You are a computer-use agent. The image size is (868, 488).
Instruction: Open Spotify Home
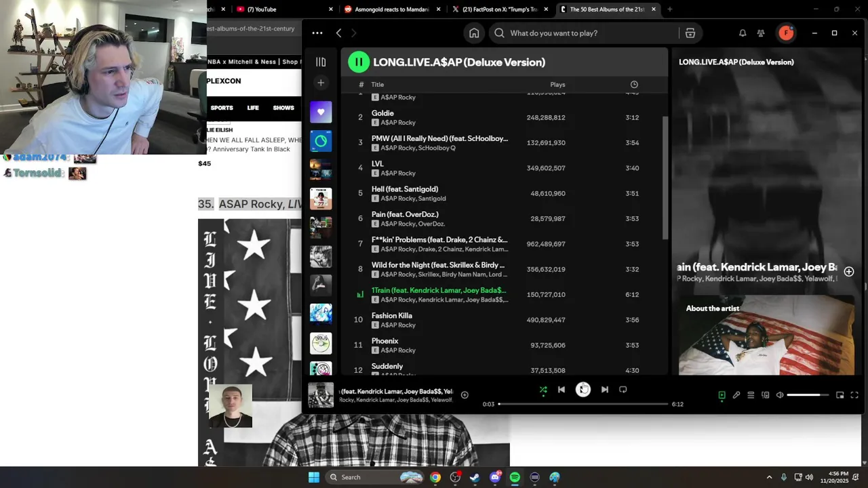point(474,33)
